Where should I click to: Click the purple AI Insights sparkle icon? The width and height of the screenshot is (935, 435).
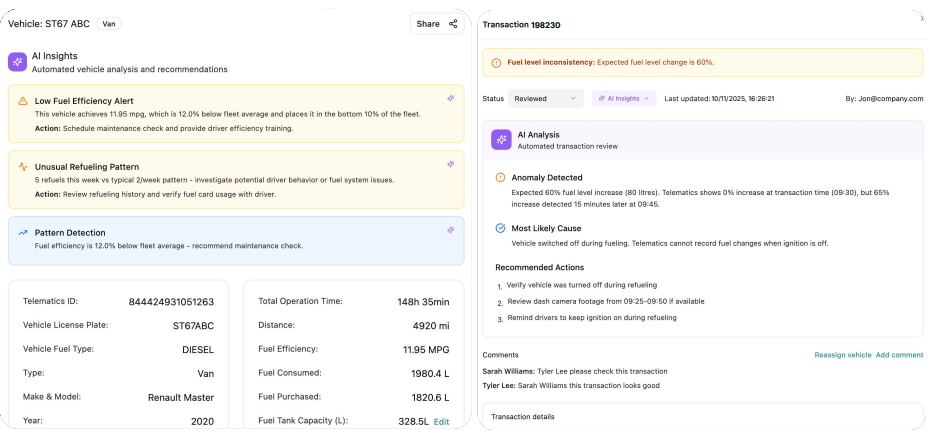click(17, 62)
